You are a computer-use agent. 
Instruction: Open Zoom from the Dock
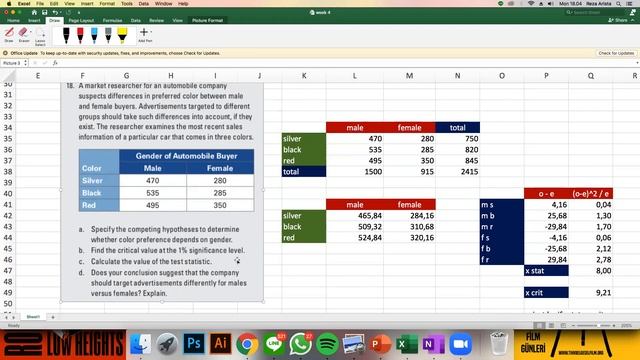point(460,344)
